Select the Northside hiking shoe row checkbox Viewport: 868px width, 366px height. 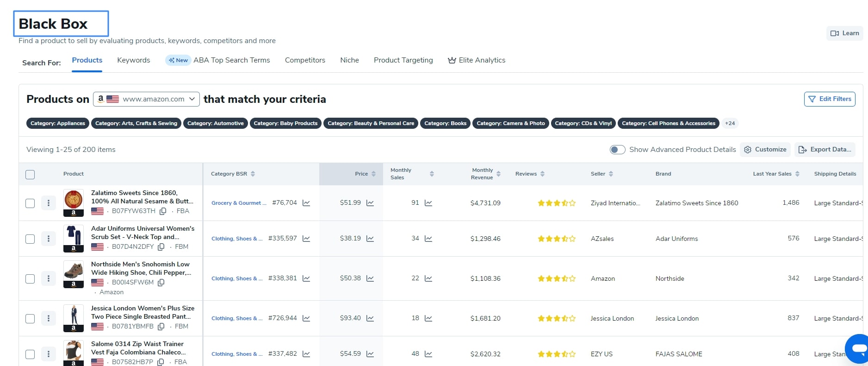[30, 279]
